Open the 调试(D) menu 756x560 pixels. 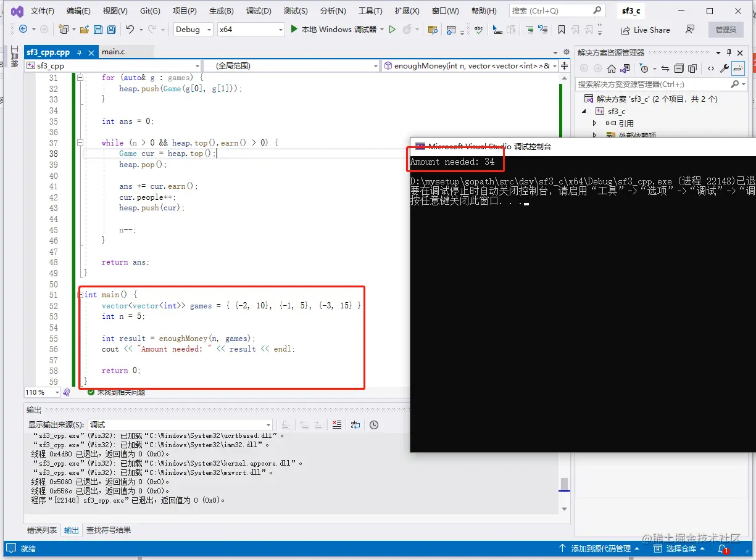tap(259, 11)
